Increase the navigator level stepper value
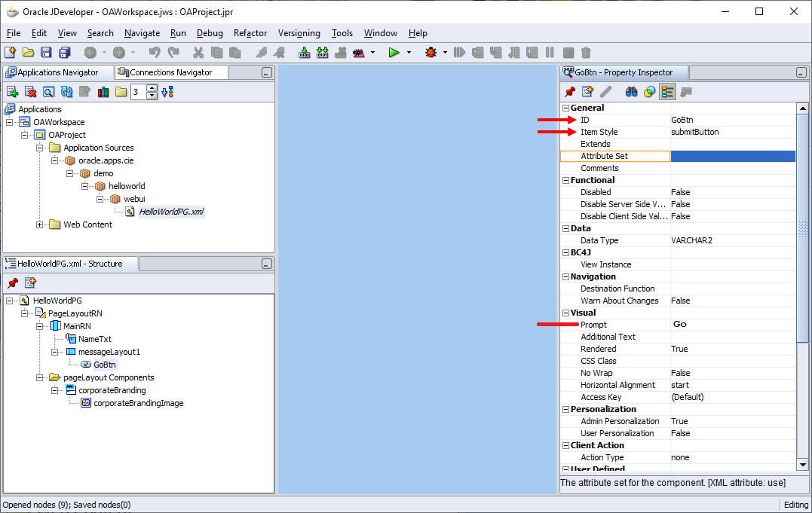 (x=152, y=89)
